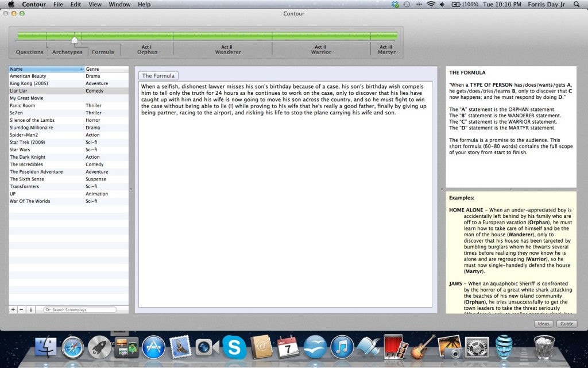Select War Of The Worlds row
This screenshot has height=368, width=588.
[68, 201]
